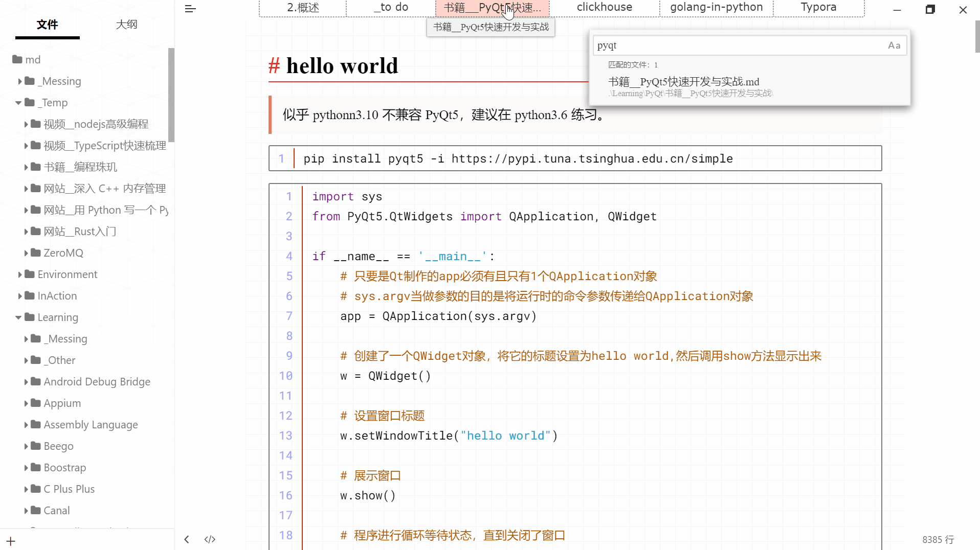This screenshot has height=550, width=980.
Task: Switch to the 大纲 outline tab
Action: pyautogui.click(x=126, y=25)
